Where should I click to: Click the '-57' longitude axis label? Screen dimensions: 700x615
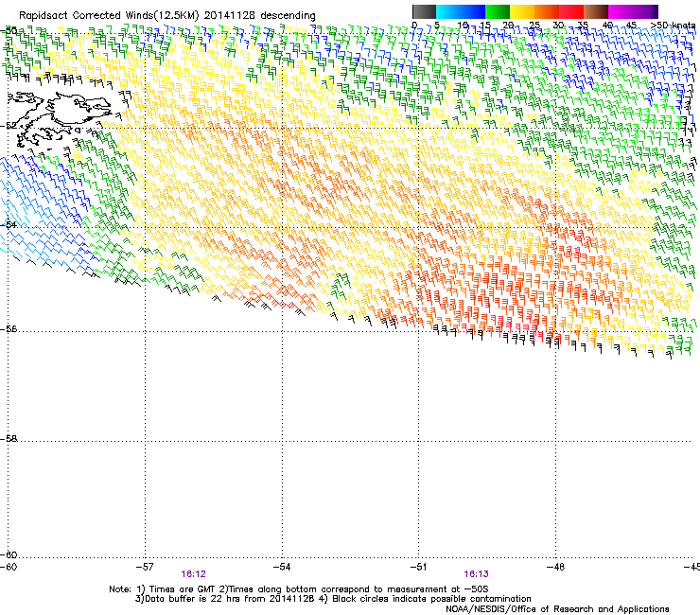(x=145, y=567)
